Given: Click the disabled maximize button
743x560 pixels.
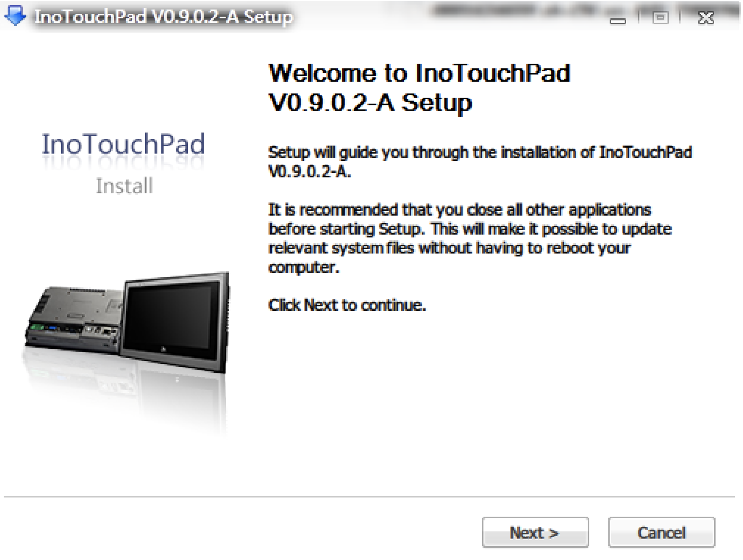Looking at the screenshot, I should tap(660, 18).
